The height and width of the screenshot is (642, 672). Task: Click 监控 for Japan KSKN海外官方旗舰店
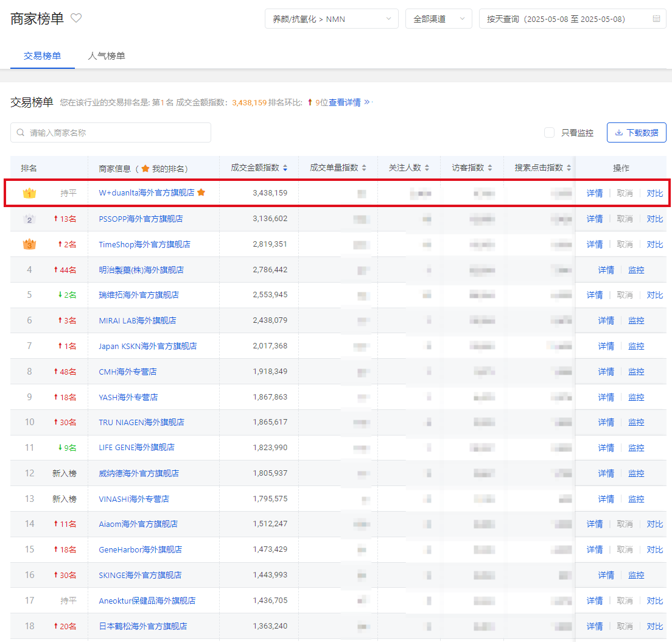(636, 346)
